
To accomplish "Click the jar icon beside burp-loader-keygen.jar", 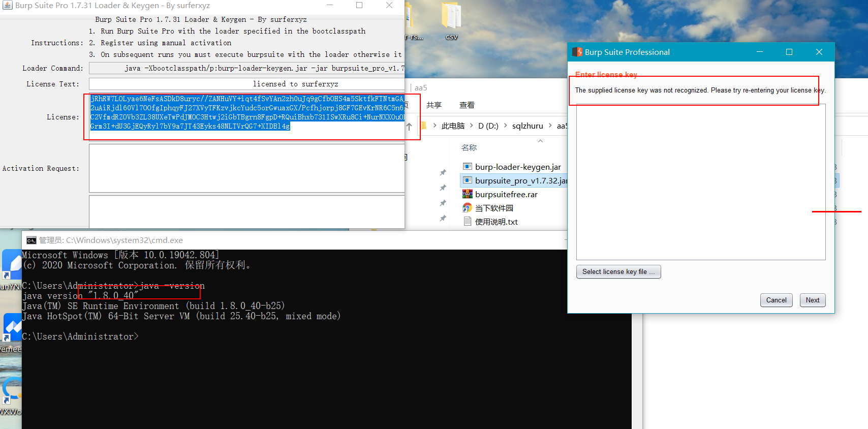I will (468, 166).
